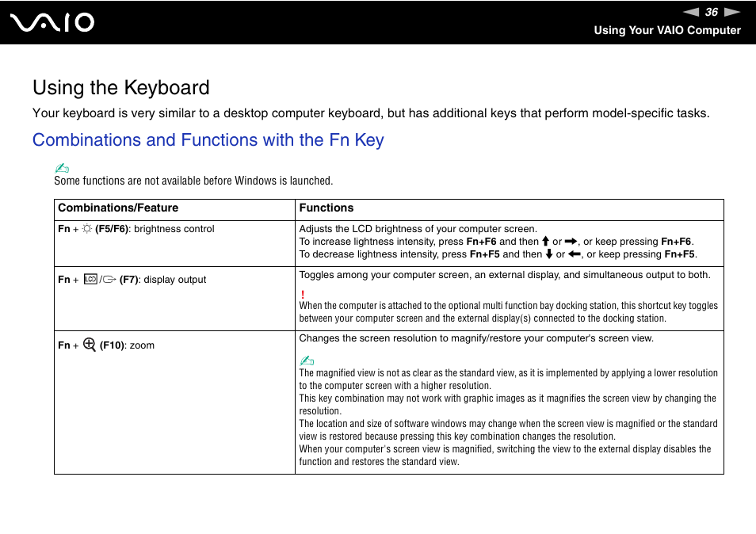Select the '(F10): zoom' cell text
Image resolution: width=756 pixels, height=534 pixels.
(127, 345)
